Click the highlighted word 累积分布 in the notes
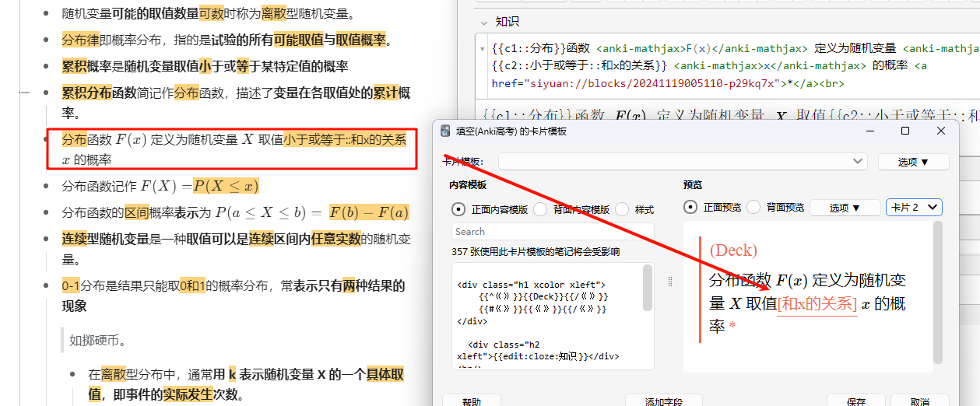 87,93
